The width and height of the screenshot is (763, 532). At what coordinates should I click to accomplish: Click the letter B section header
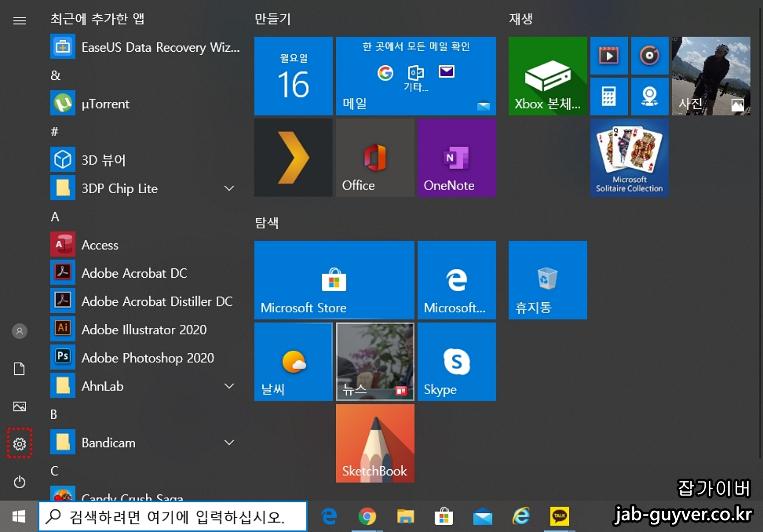tap(54, 414)
